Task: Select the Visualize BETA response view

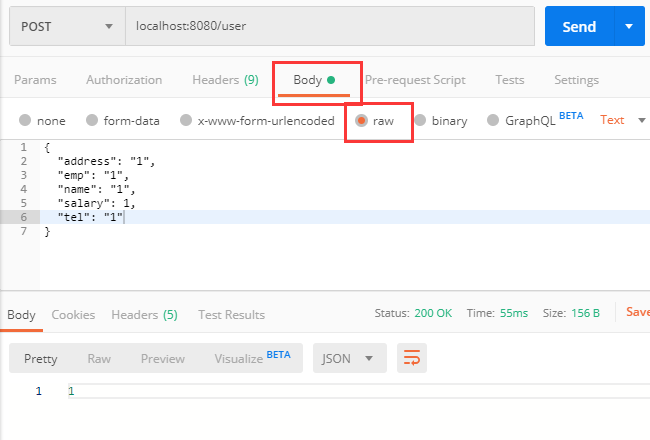Action: [x=252, y=357]
